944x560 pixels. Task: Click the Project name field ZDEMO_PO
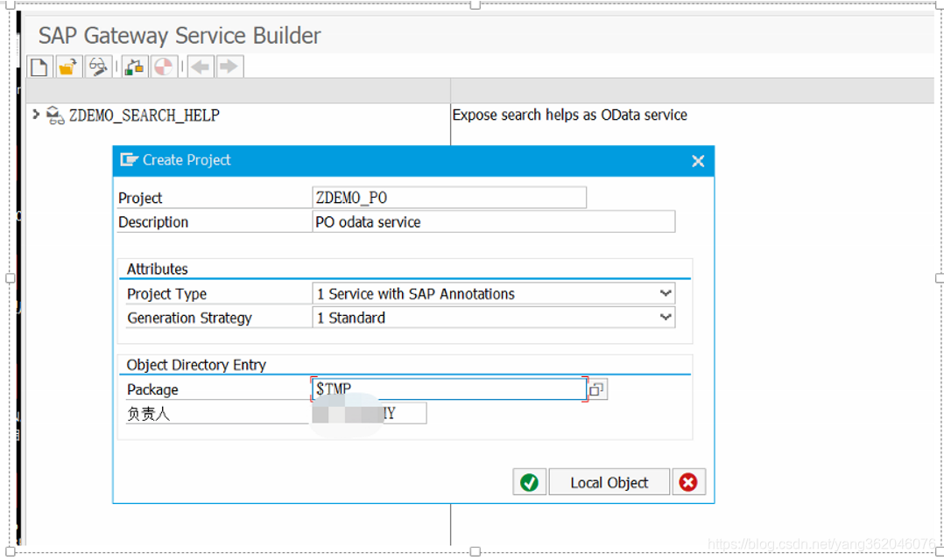449,197
